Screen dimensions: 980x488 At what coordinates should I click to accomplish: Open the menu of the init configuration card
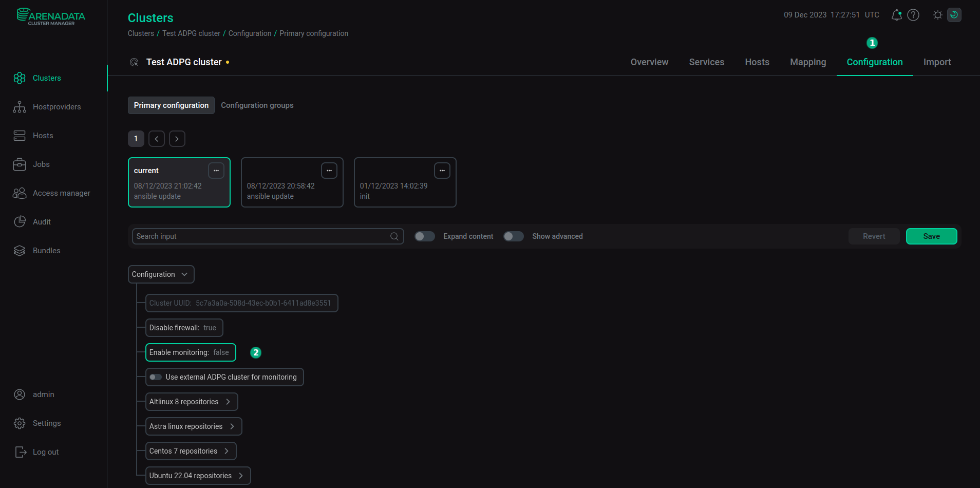[442, 171]
